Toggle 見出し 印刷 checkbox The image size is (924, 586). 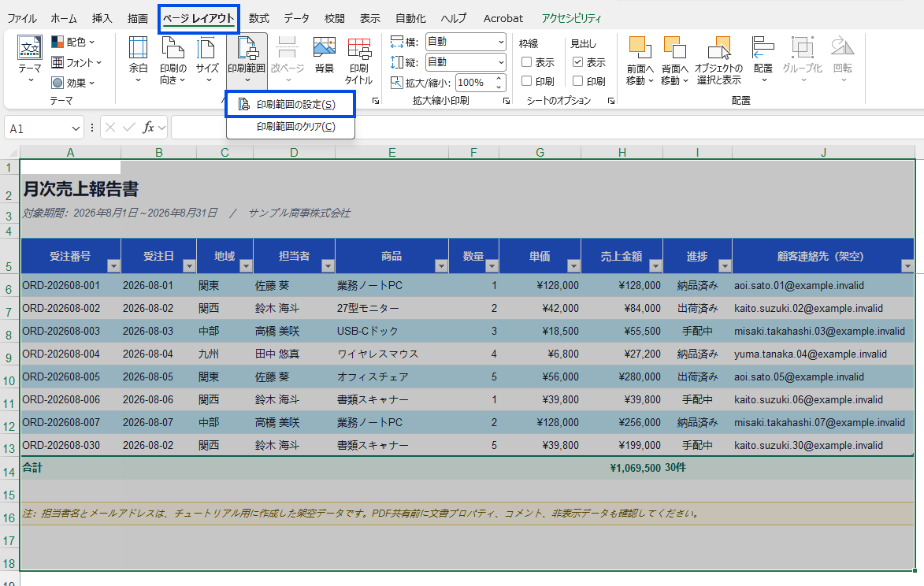578,80
